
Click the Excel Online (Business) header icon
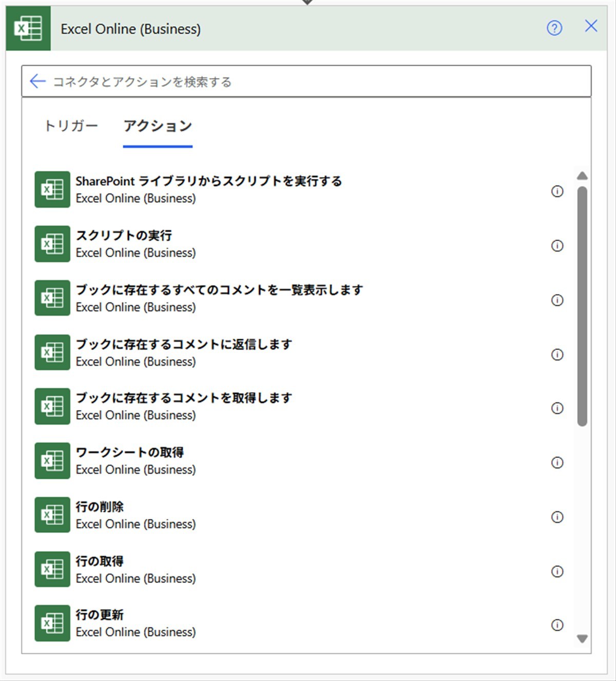tap(28, 28)
